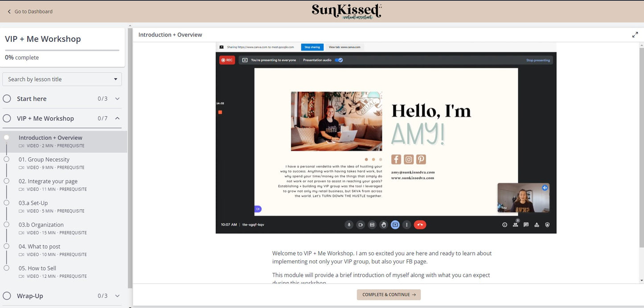Mark the Start here section circle
Viewport: 644px width, 308px height.
tap(7, 99)
